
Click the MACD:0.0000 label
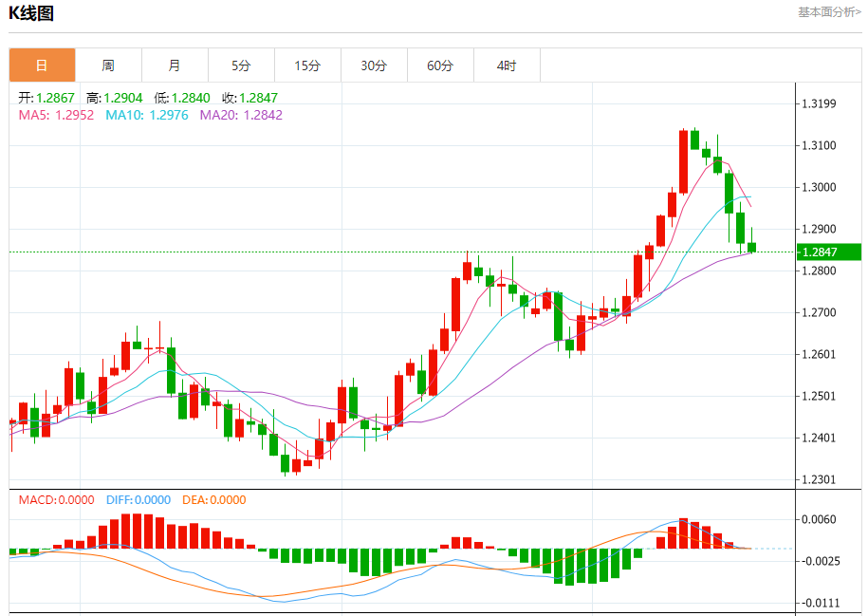[57, 500]
